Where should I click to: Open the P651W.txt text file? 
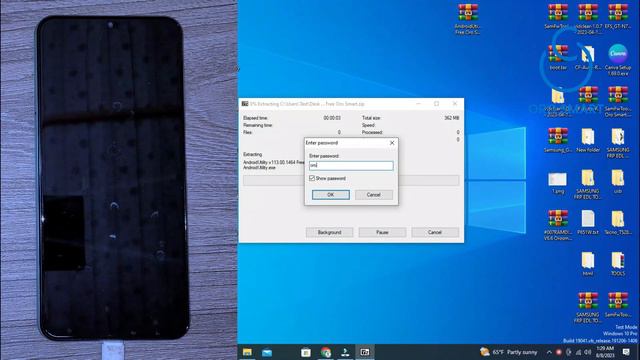click(x=588, y=222)
